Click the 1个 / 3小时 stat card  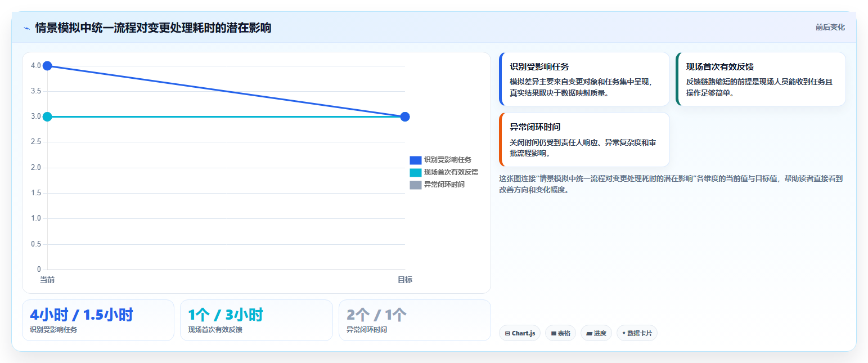click(x=257, y=320)
